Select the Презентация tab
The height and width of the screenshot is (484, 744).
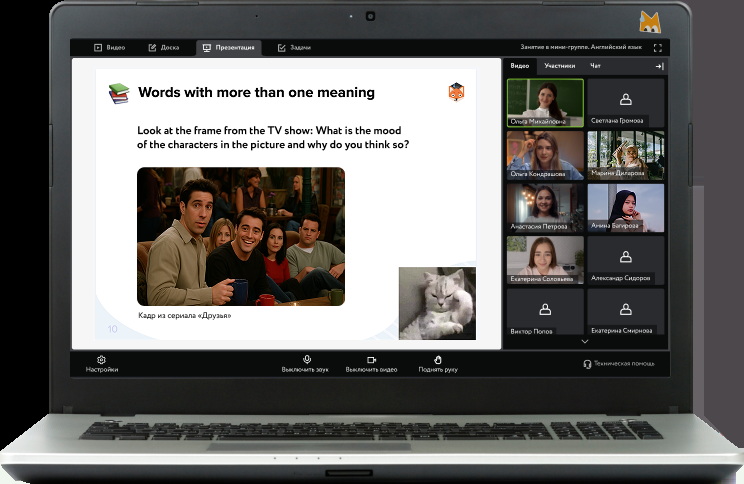[229, 47]
